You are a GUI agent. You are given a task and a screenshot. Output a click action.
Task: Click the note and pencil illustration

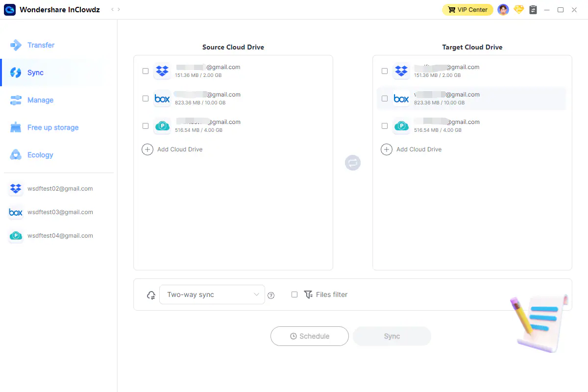[538, 322]
